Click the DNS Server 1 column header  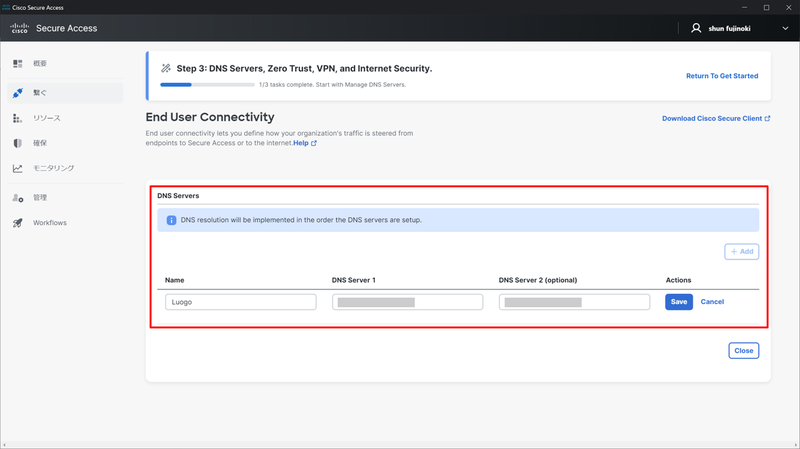pyautogui.click(x=354, y=280)
